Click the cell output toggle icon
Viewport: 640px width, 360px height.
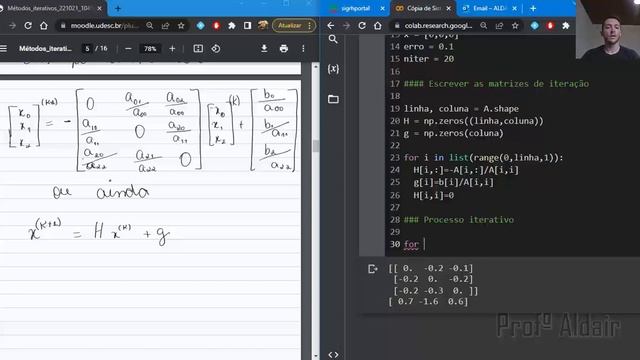point(372,269)
